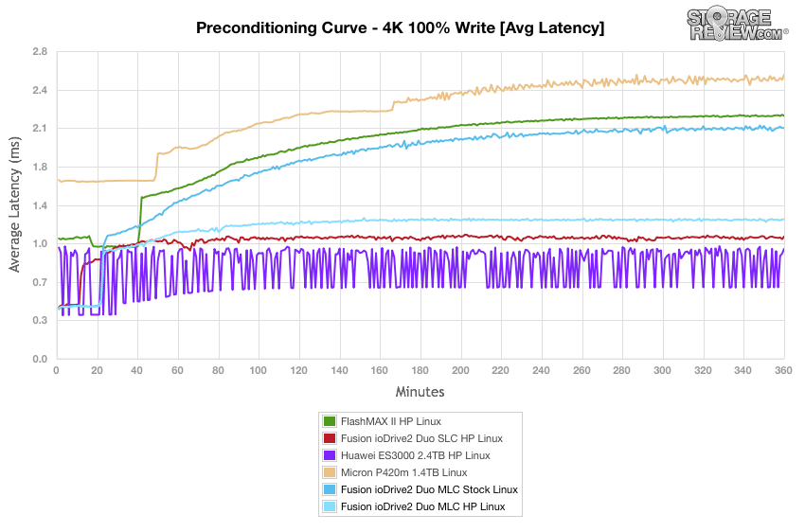Click the 20 minutes x-axis label
Image resolution: width=805 pixels, height=532 pixels.
point(97,370)
